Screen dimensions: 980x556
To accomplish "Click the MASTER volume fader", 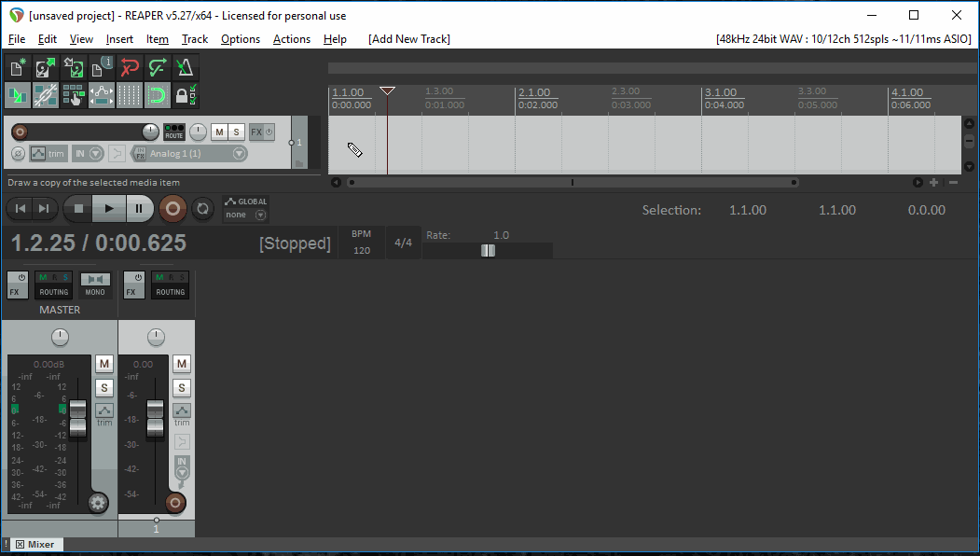I will click(x=77, y=418).
